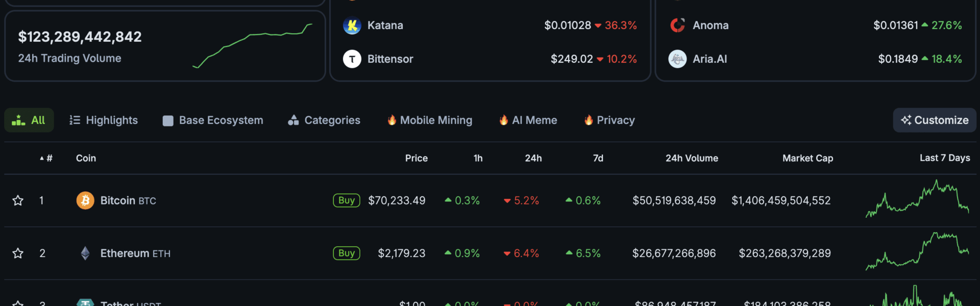Switch to the Highlights tab
Viewport: 980px width, 306px height.
tap(104, 120)
